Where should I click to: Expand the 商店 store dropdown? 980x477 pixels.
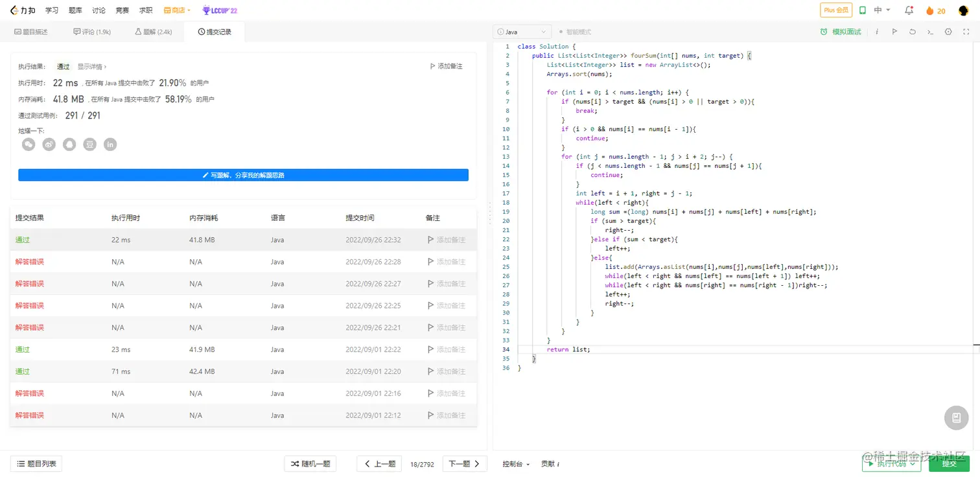tap(177, 10)
